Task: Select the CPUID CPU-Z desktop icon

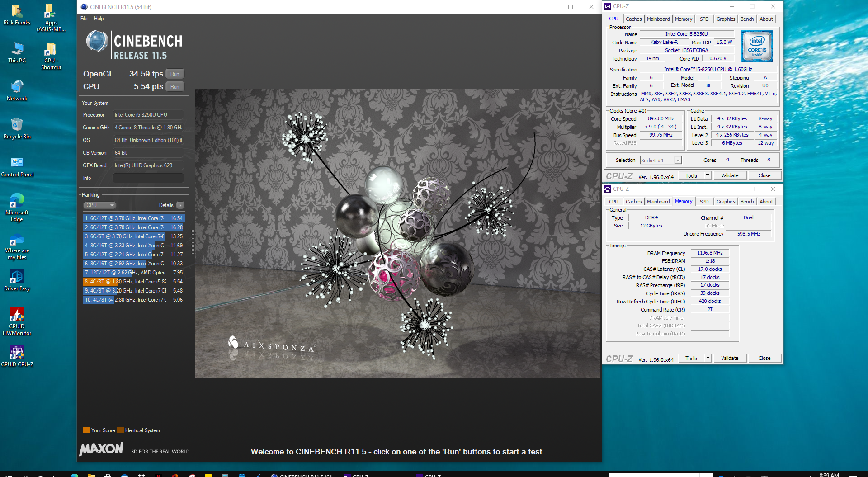Action: pos(17,356)
